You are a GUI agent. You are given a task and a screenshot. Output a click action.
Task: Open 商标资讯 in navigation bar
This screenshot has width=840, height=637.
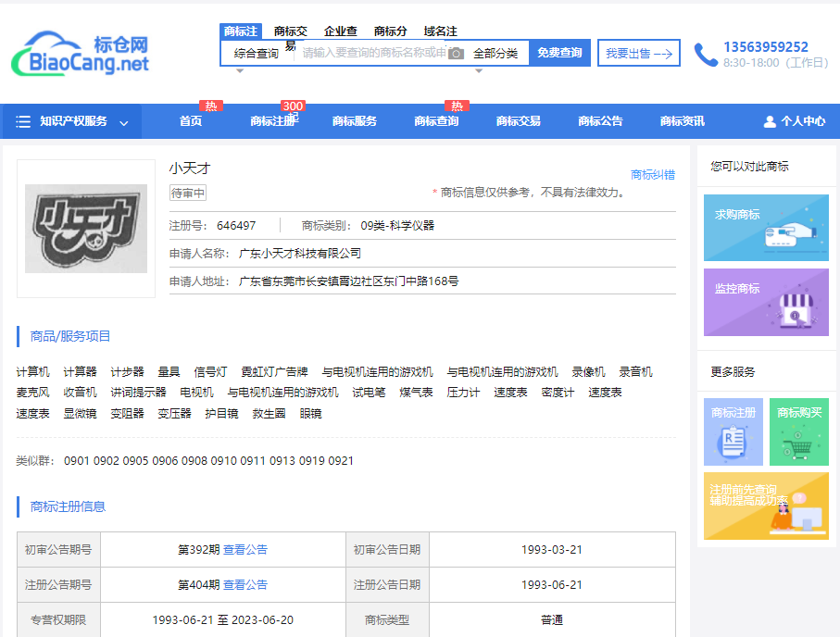click(682, 121)
